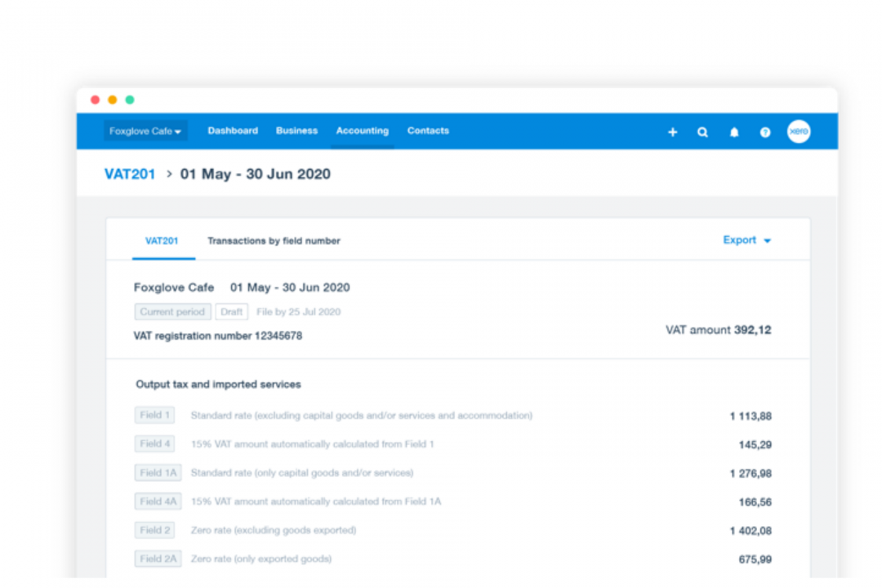Viewport: 882px width, 588px height.
Task: Open the Contacts menu
Action: click(428, 131)
